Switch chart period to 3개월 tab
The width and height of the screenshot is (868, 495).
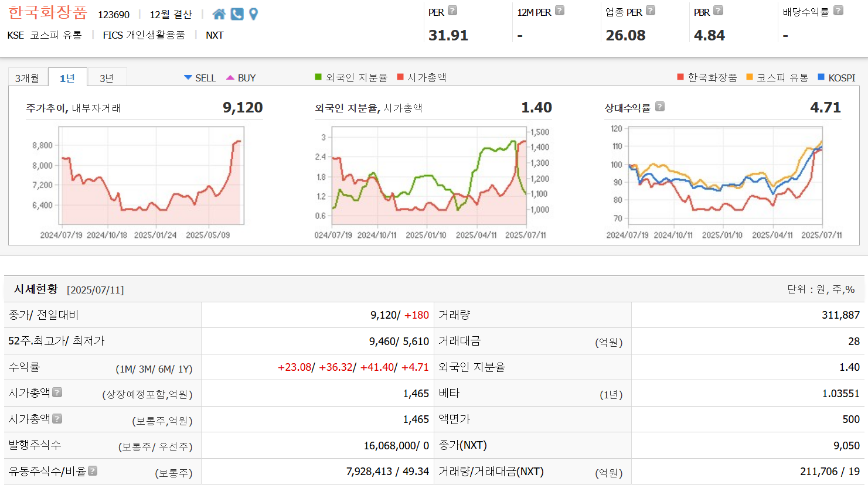27,78
